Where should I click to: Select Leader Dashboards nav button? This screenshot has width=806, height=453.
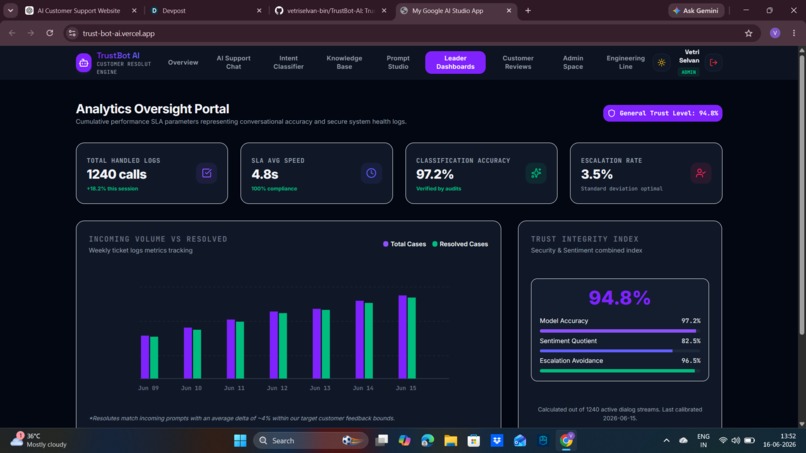pos(455,62)
